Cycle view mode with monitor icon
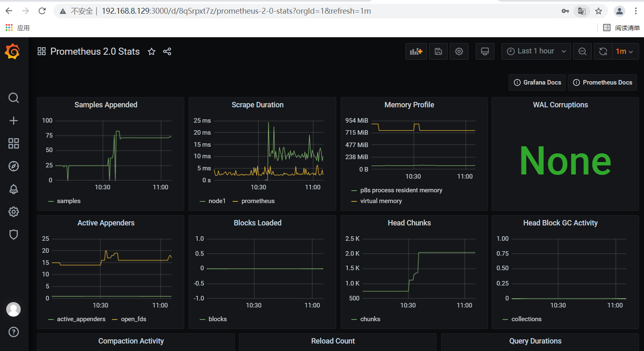This screenshot has width=644, height=351. (485, 51)
